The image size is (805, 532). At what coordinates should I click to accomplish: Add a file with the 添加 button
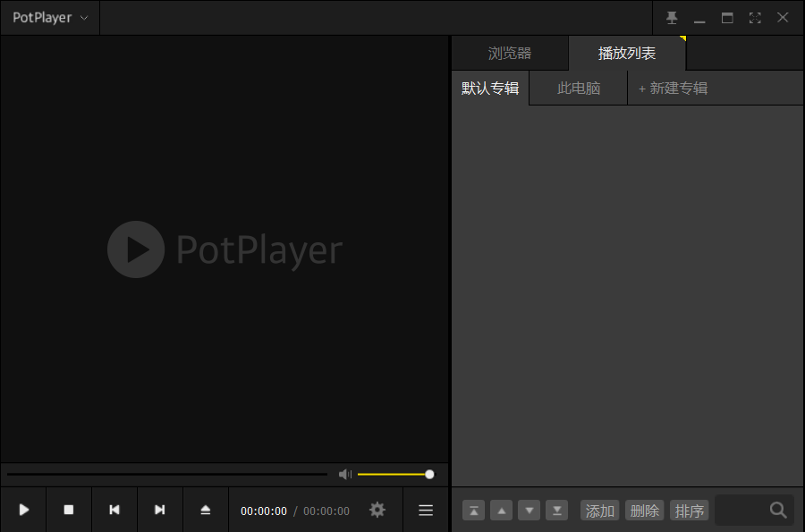pos(599,510)
